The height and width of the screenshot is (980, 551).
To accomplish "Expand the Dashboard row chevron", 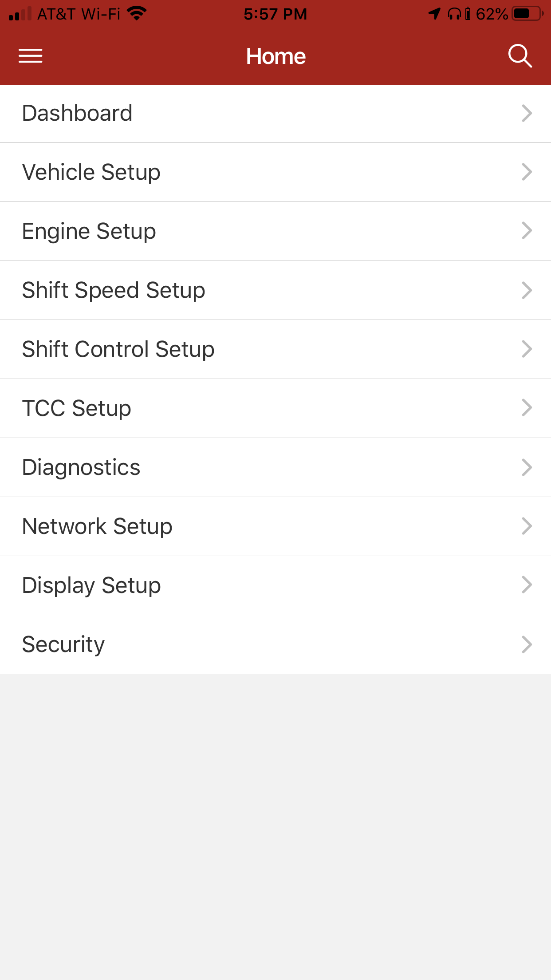I will (527, 113).
